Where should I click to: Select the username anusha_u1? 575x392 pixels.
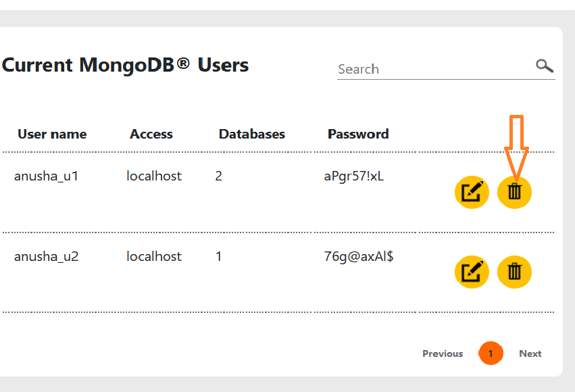click(46, 176)
